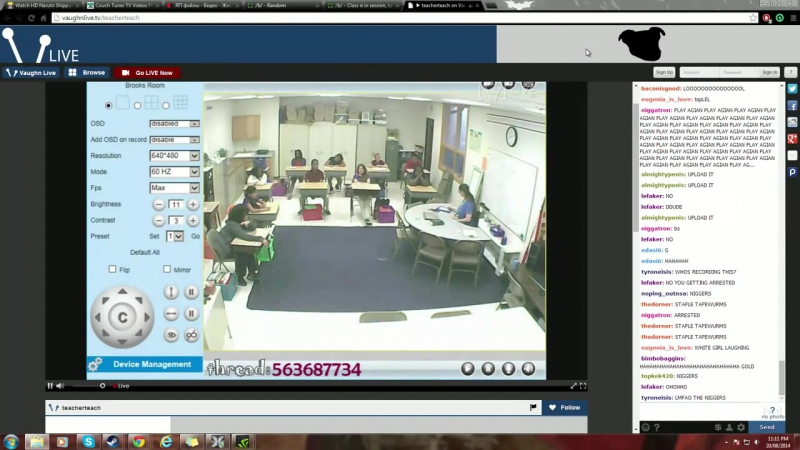This screenshot has height=450, width=800.
Task: Follow the teacherteach channel
Action: point(564,407)
